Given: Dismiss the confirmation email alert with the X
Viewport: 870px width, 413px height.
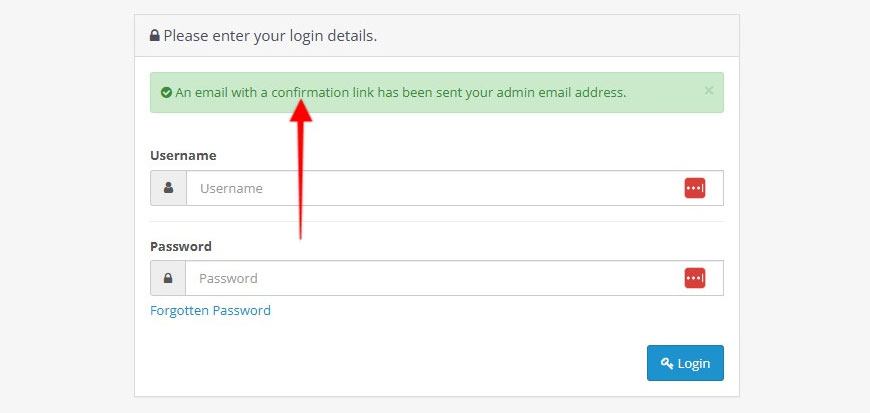Looking at the screenshot, I should click(709, 90).
